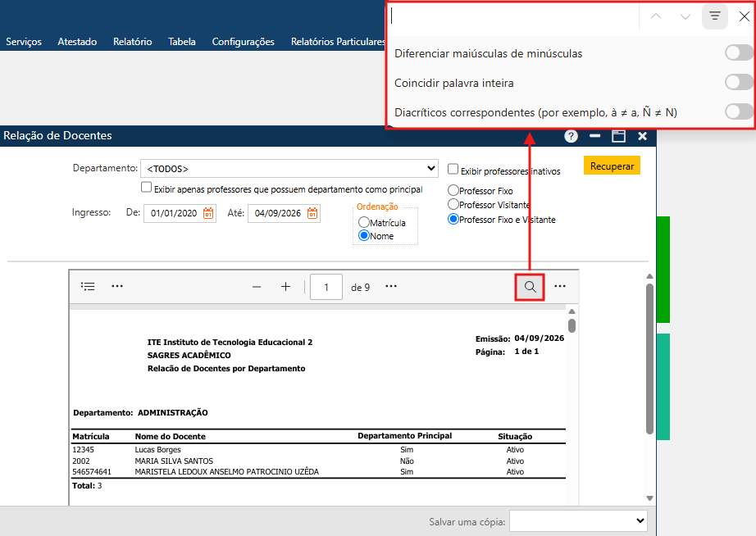Click matrícula 546574641
Image resolution: width=756 pixels, height=536 pixels.
(x=92, y=472)
